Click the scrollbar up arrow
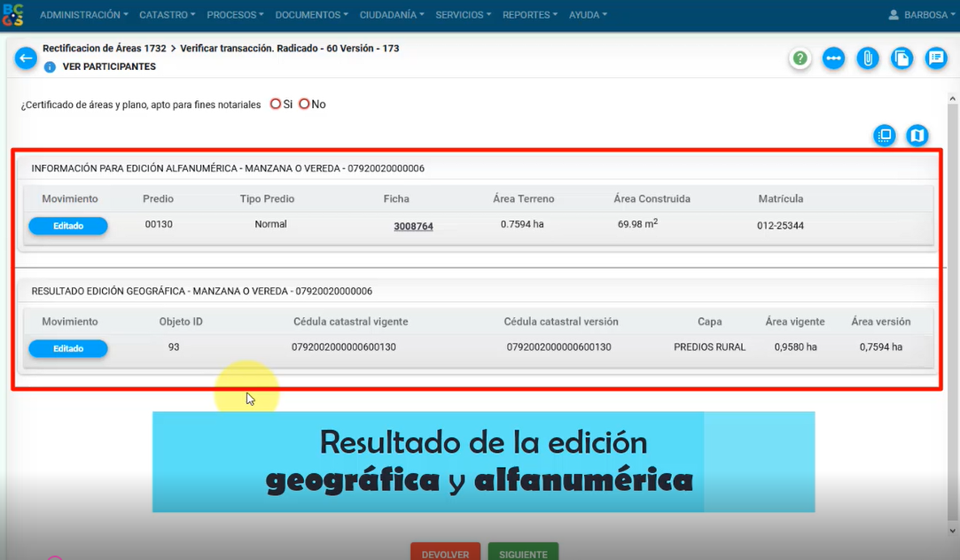960x560 pixels. coord(953,99)
